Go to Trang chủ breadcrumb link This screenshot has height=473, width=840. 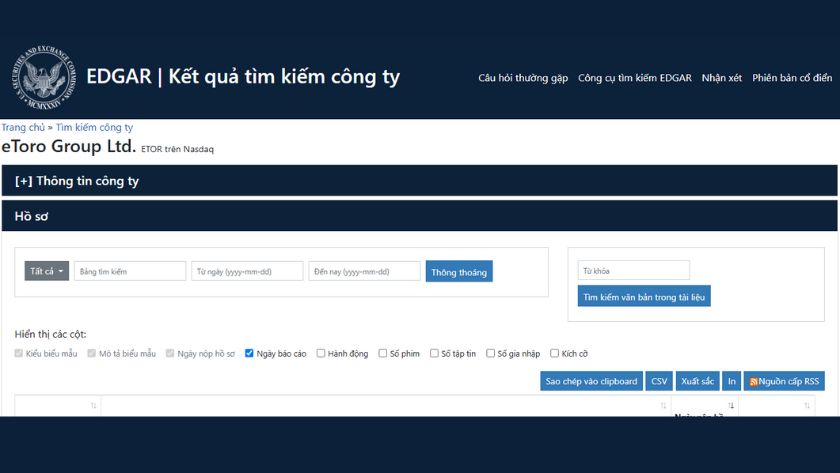pos(23,127)
